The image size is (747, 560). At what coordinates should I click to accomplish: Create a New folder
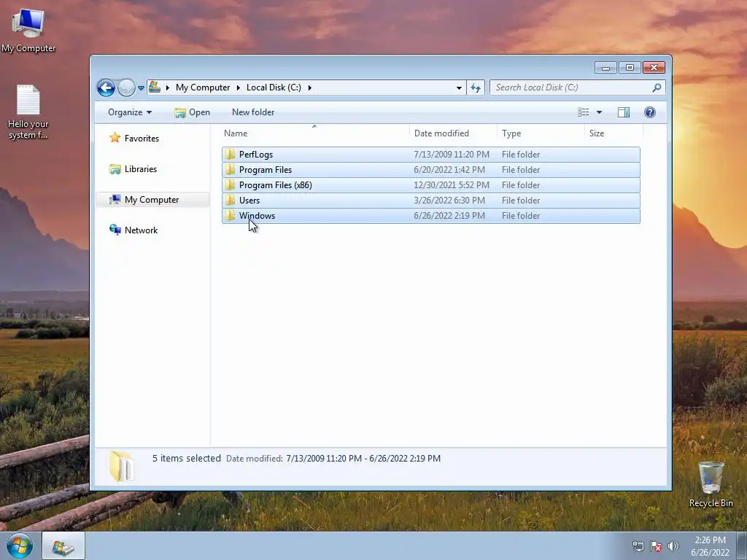coord(253,112)
